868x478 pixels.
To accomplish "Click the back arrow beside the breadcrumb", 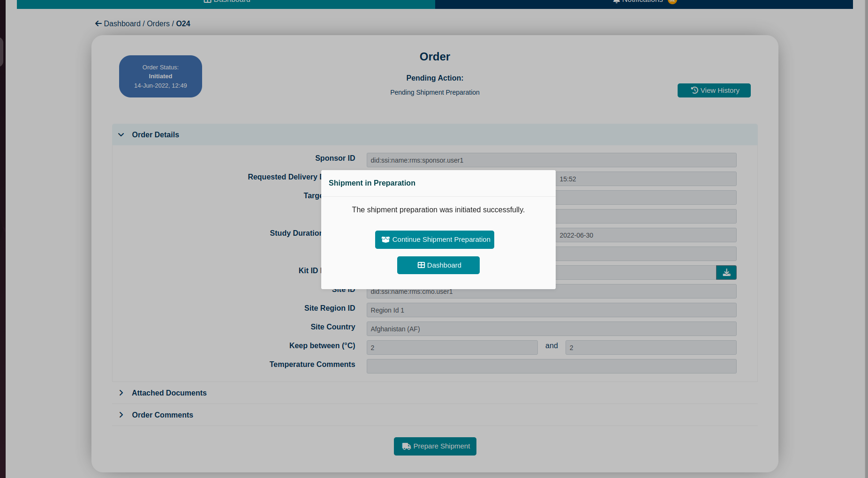I will click(x=98, y=23).
